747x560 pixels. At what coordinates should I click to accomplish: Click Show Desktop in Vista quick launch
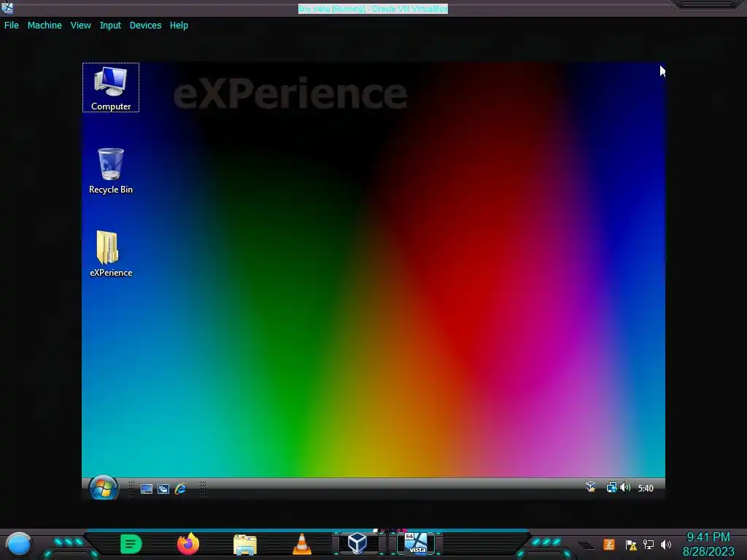click(146, 489)
